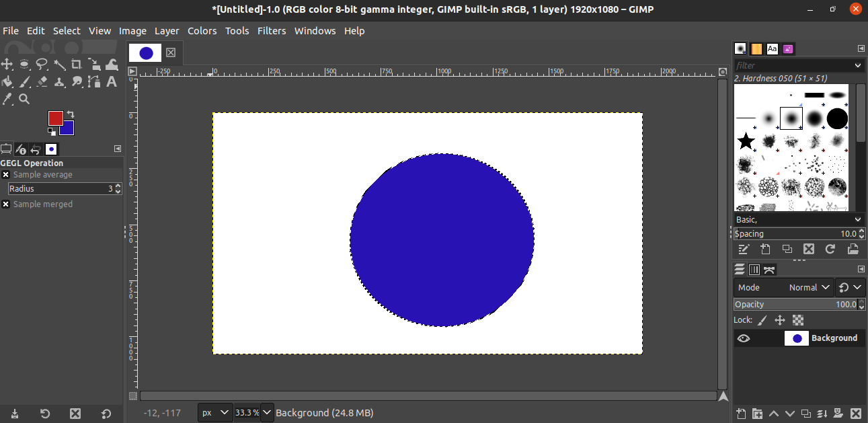
Task: Select the Free Select lasso tool
Action: [x=42, y=65]
